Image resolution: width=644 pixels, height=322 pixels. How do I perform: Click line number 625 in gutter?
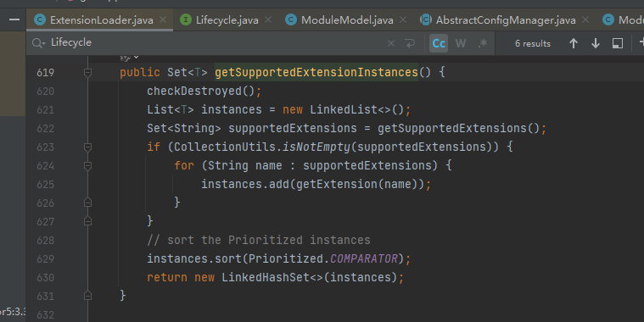pyautogui.click(x=45, y=185)
